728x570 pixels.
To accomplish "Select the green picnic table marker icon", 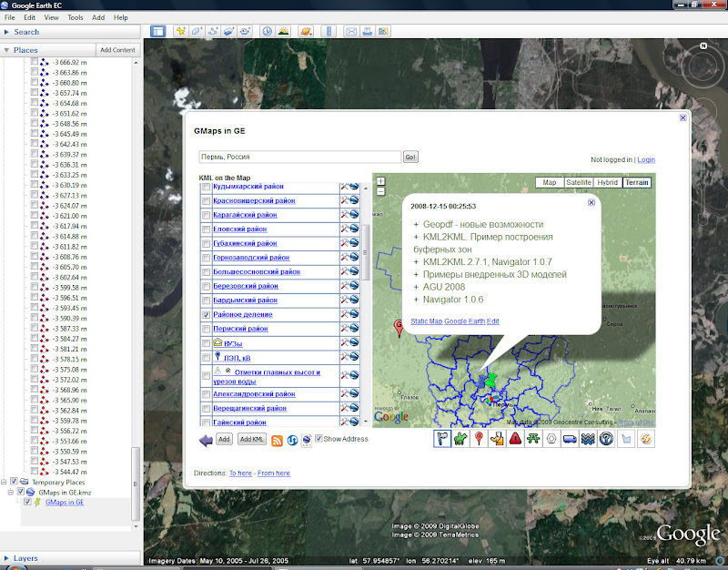I will (533, 439).
